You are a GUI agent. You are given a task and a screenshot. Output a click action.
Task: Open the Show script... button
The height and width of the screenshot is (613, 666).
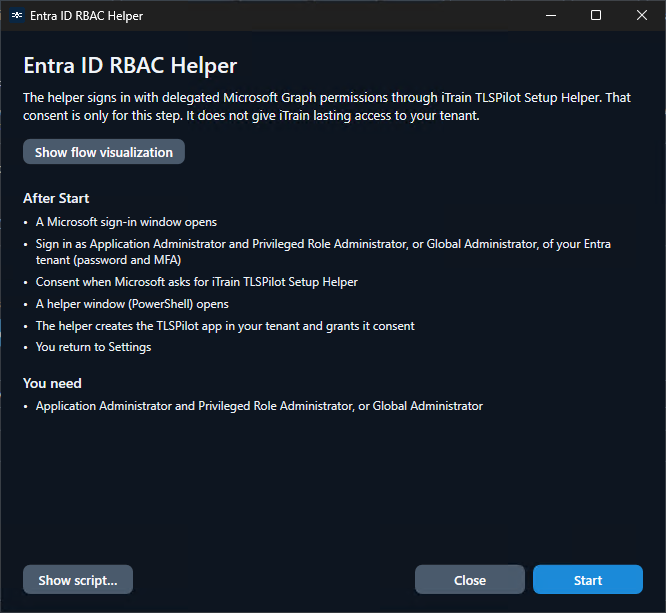click(x=78, y=579)
